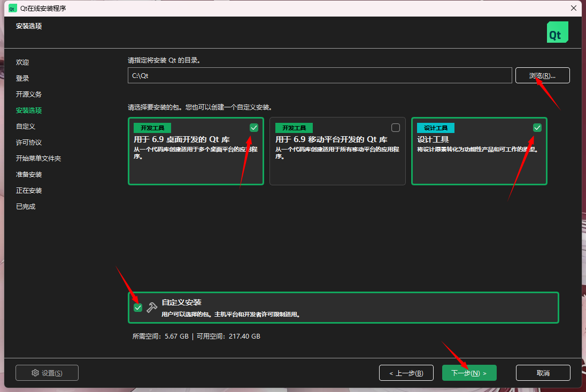Image resolution: width=586 pixels, height=392 pixels.
Task: Click the Qt在线安装程序 window title
Action: [x=43, y=8]
